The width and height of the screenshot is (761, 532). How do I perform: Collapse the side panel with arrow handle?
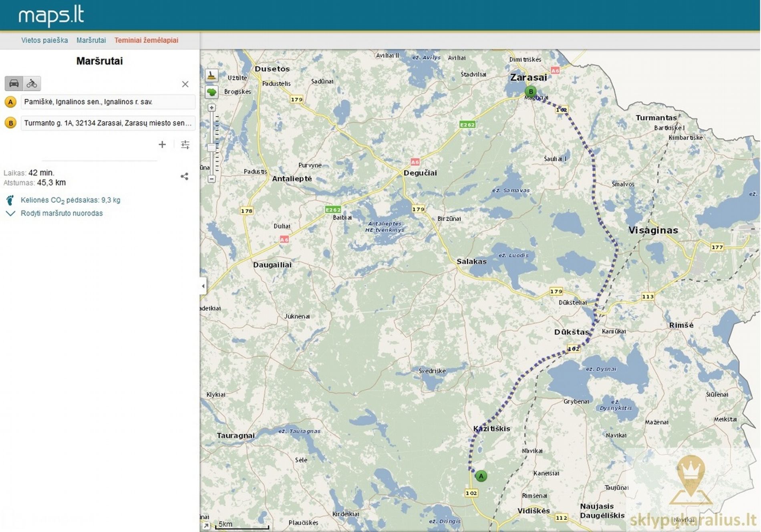coord(203,286)
